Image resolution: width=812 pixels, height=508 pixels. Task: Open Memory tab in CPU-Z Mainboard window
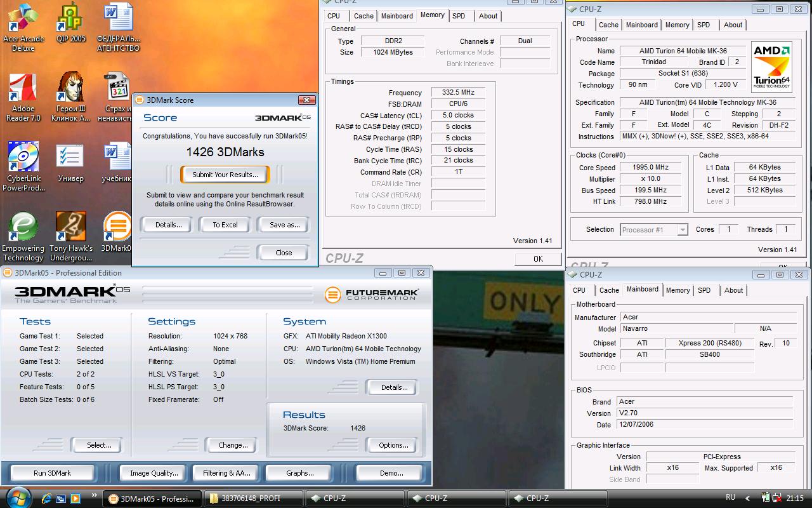point(678,290)
